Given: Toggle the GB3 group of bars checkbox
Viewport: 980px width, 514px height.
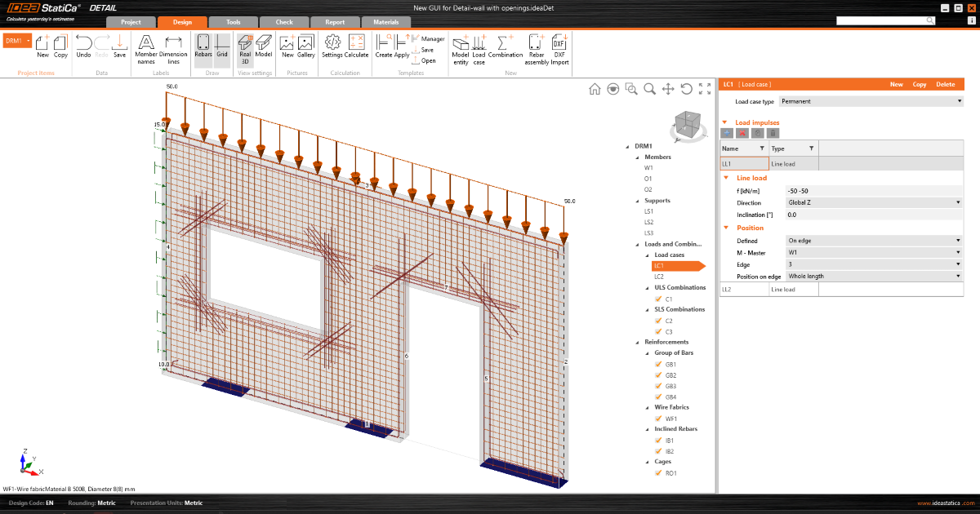Looking at the screenshot, I should (658, 386).
